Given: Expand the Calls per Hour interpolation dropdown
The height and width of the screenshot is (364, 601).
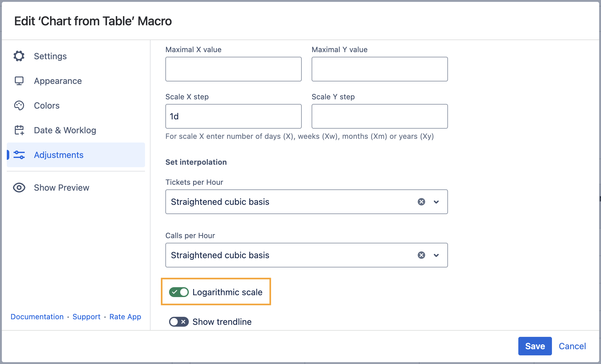Looking at the screenshot, I should (x=436, y=255).
